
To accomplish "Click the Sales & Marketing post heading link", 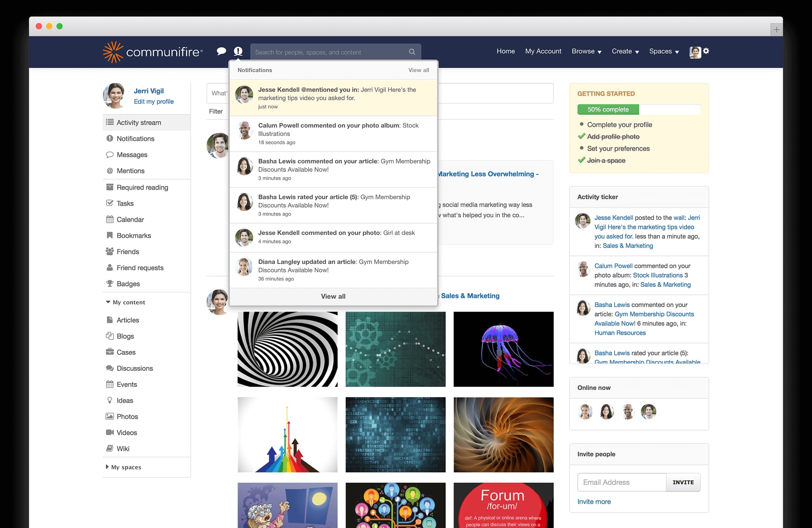I will pyautogui.click(x=470, y=296).
